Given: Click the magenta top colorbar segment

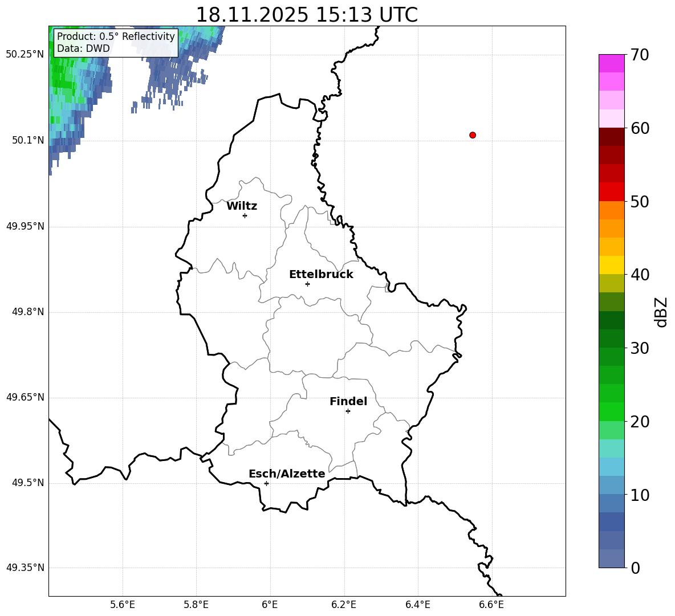Looking at the screenshot, I should [x=611, y=63].
